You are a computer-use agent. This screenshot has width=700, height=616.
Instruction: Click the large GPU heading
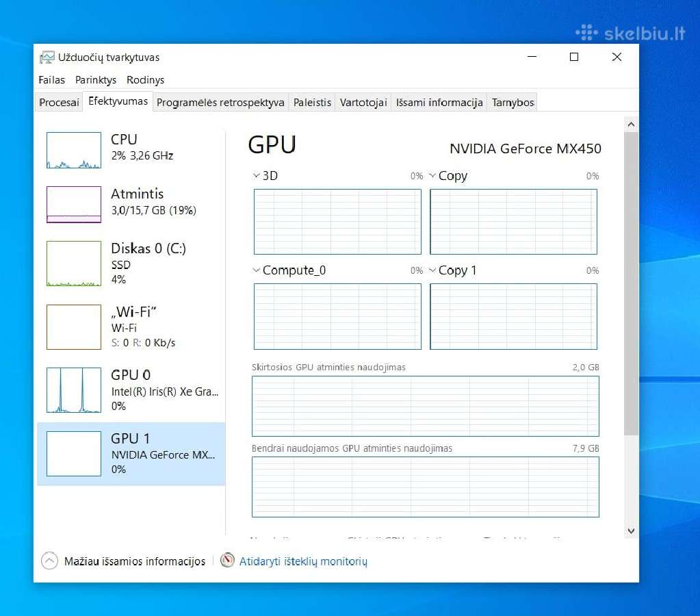272,144
